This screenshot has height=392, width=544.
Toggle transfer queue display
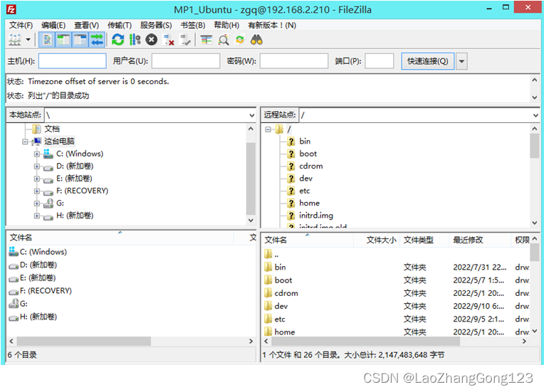(97, 40)
